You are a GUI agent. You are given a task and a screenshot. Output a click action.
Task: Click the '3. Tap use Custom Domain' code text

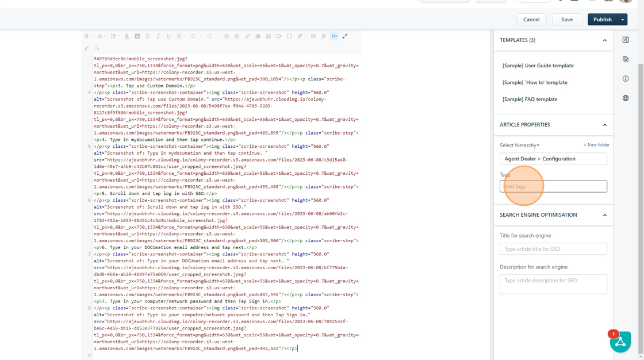[x=151, y=86]
